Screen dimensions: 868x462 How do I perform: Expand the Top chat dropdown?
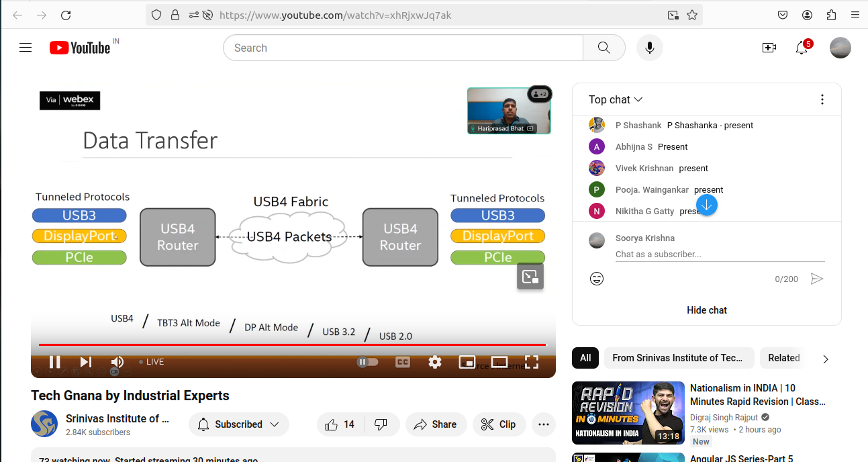[616, 99]
